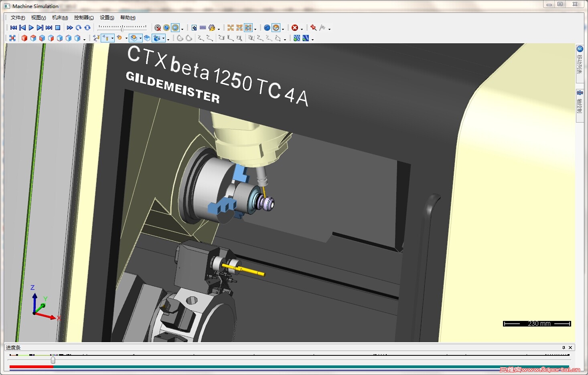Open the 控制器(C) menu
The height and width of the screenshot is (375, 588).
click(84, 18)
